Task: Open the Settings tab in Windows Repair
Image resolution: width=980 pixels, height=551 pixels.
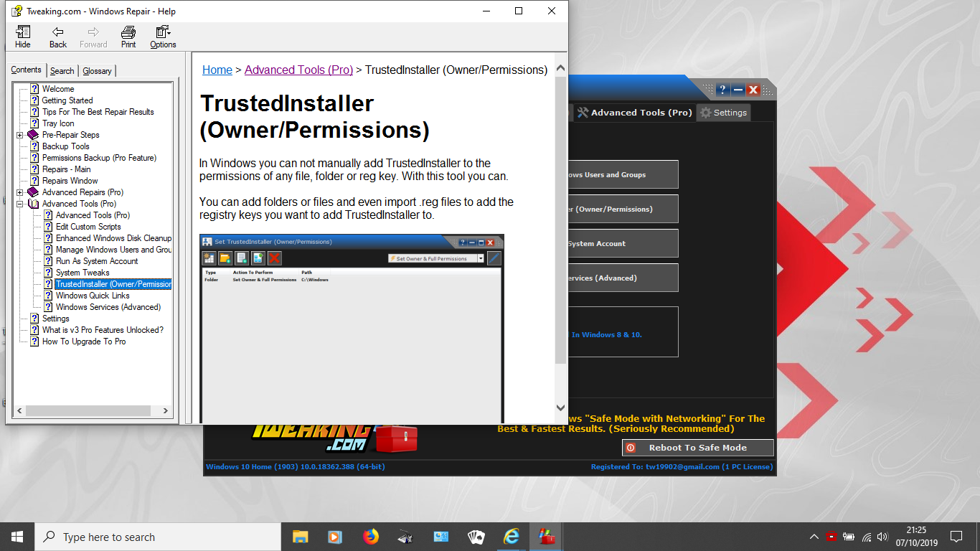Action: (x=723, y=113)
